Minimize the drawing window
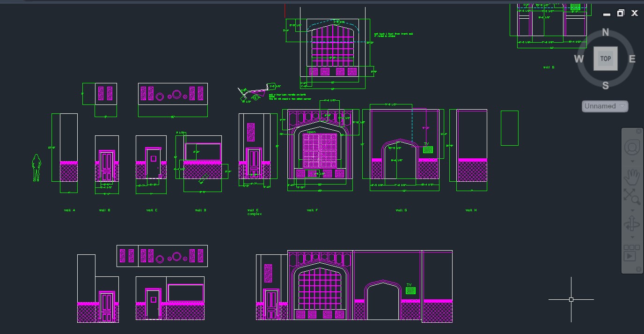Image resolution: width=644 pixels, height=334 pixels. click(607, 14)
